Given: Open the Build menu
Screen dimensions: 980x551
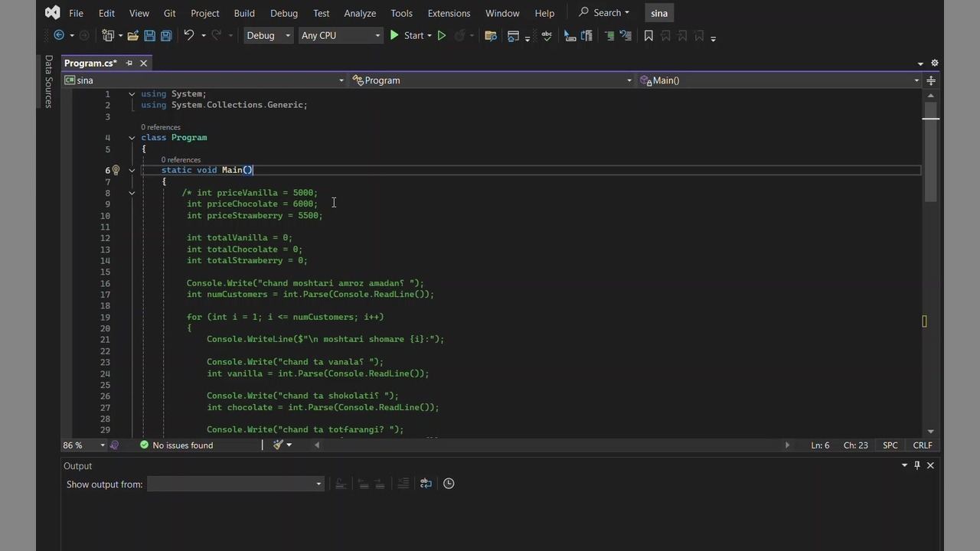Looking at the screenshot, I should (244, 13).
